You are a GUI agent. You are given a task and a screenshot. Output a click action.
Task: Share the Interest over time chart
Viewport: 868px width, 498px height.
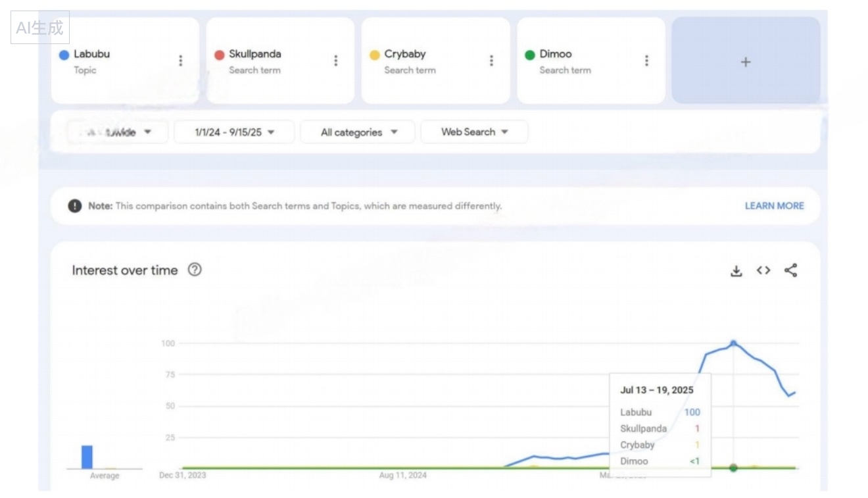[x=790, y=270]
